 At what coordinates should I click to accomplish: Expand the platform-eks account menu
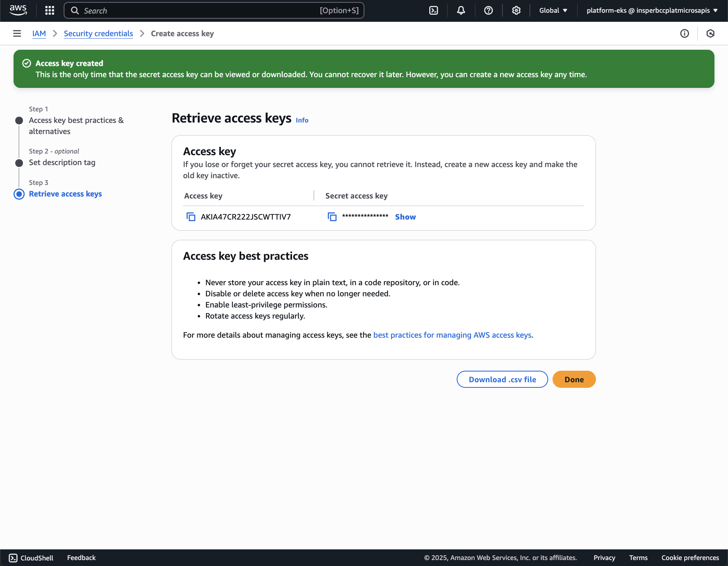[652, 10]
